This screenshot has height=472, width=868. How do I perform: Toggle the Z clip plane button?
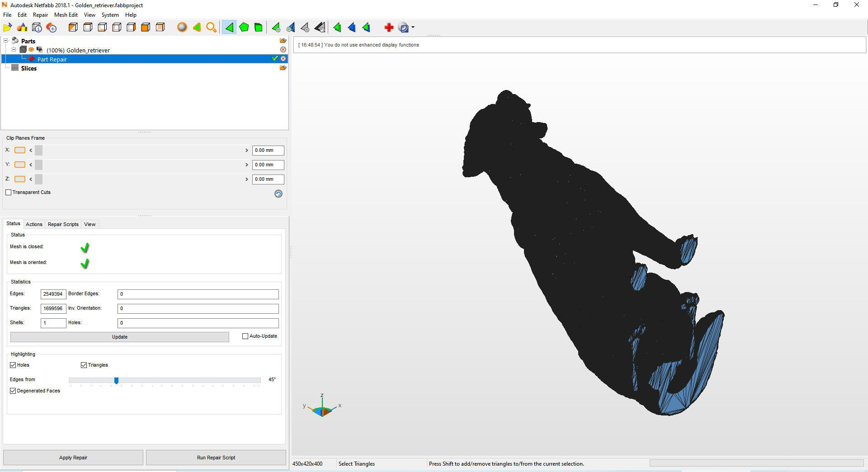(20, 179)
